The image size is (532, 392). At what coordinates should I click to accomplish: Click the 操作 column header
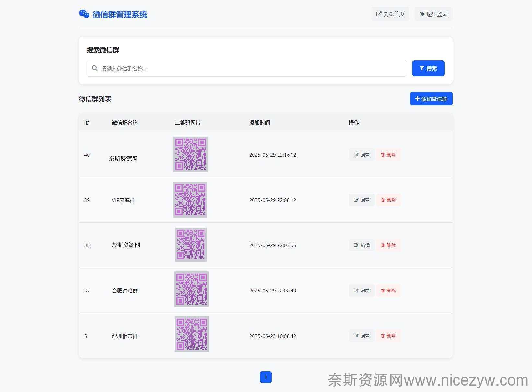(354, 123)
